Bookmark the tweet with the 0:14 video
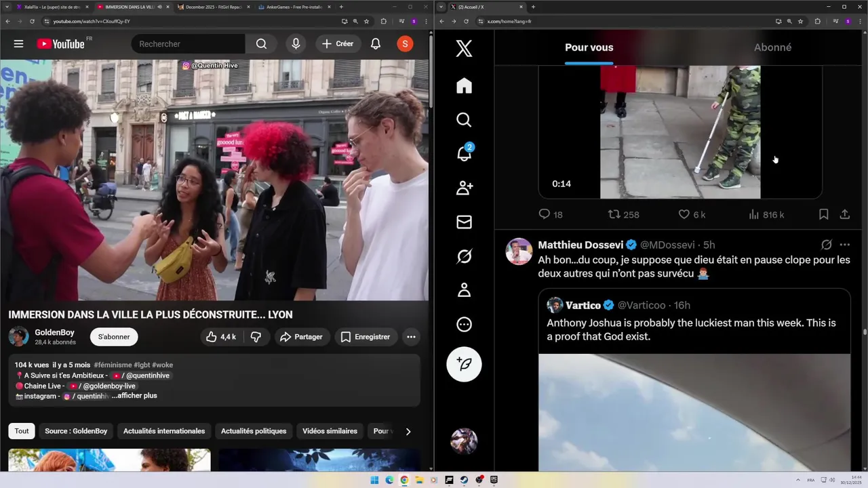Image resolution: width=868 pixels, height=488 pixels. pyautogui.click(x=823, y=214)
